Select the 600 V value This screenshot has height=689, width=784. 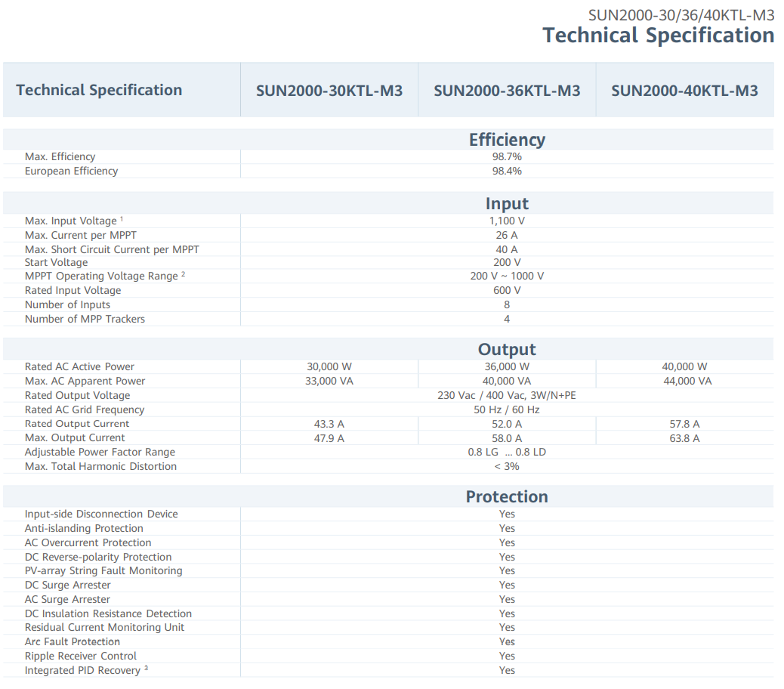point(507,291)
